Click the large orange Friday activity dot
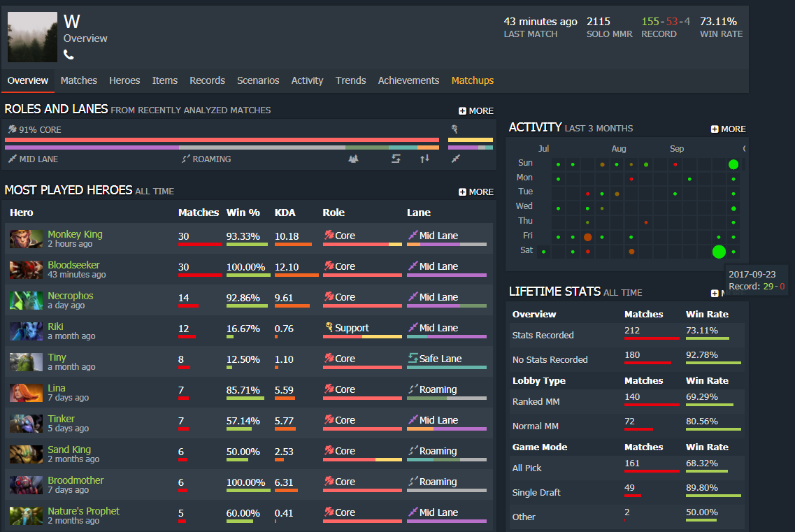Image resolution: width=795 pixels, height=532 pixels. (587, 237)
